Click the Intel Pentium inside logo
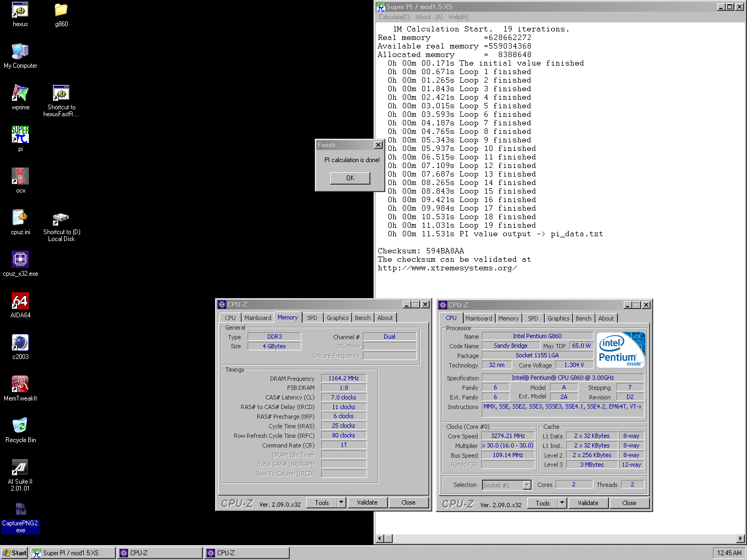747x560 pixels. click(621, 350)
